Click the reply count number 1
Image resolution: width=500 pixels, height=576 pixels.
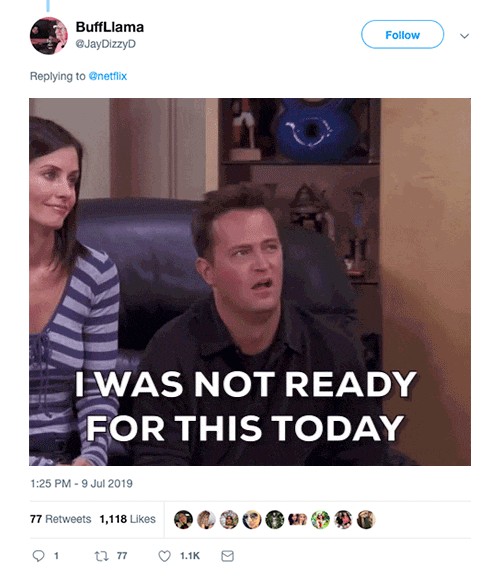click(x=56, y=556)
